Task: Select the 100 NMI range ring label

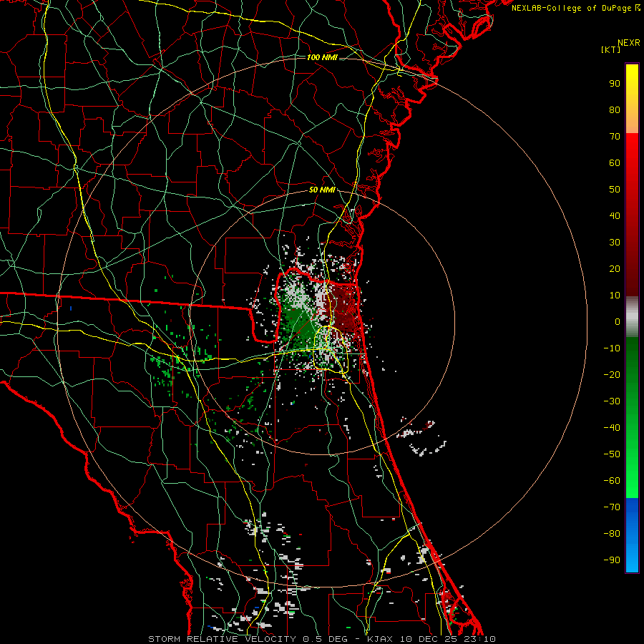Action: pyautogui.click(x=322, y=57)
